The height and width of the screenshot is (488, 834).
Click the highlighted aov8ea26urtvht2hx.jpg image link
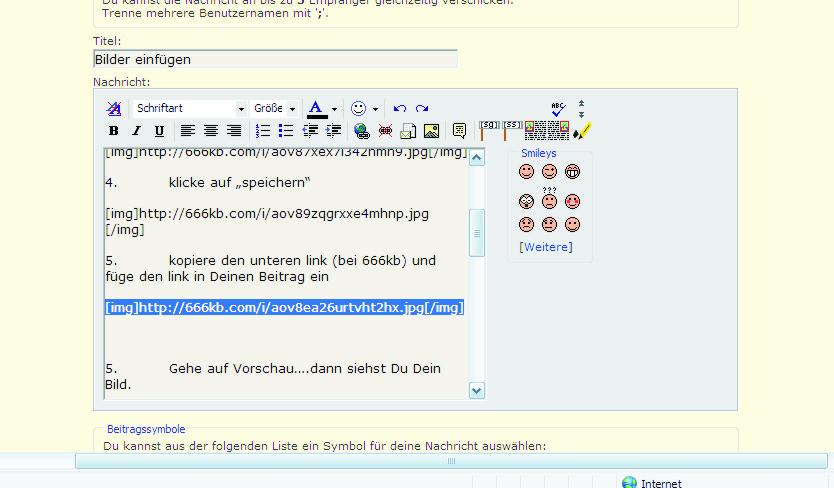285,308
